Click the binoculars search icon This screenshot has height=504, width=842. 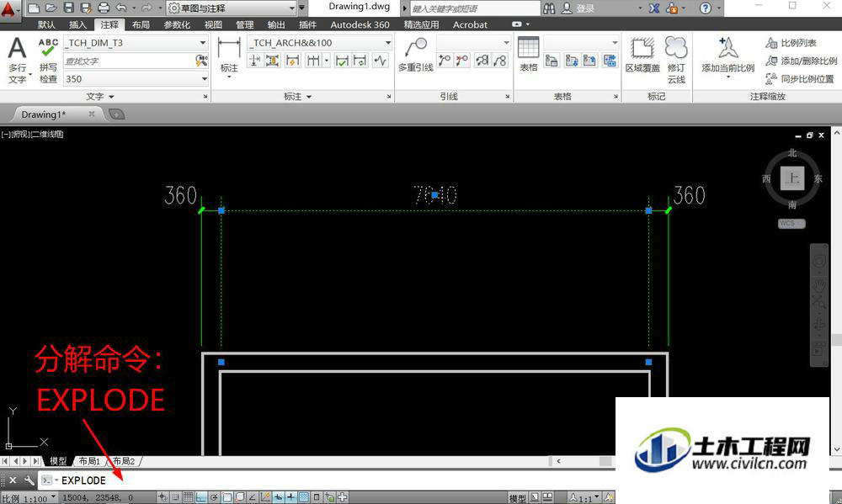549,8
